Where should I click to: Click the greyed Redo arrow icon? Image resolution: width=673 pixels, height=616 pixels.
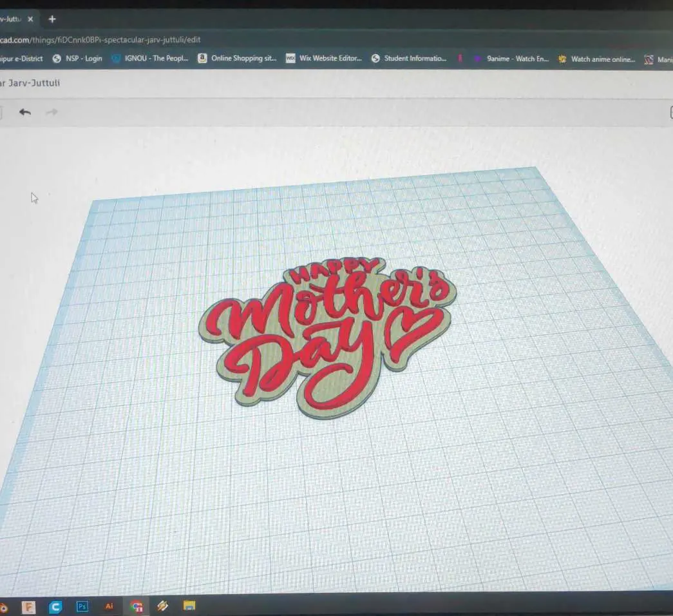(52, 112)
